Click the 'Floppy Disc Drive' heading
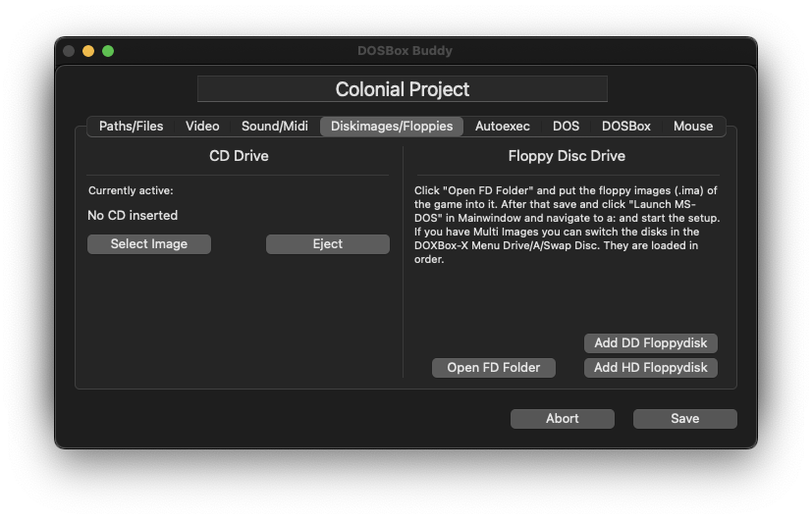Screen dimensions: 812x521 point(567,156)
